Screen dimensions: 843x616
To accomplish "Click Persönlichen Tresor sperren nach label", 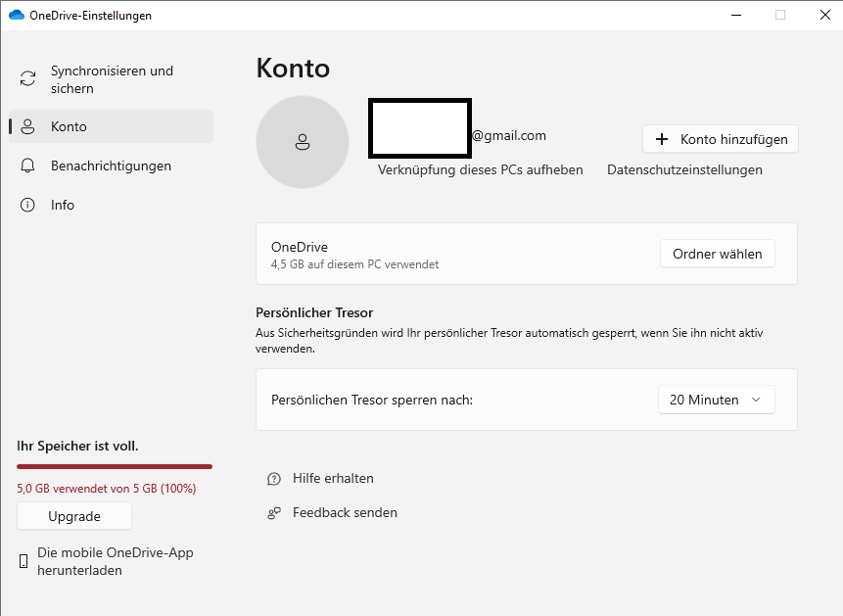I will coord(372,401).
